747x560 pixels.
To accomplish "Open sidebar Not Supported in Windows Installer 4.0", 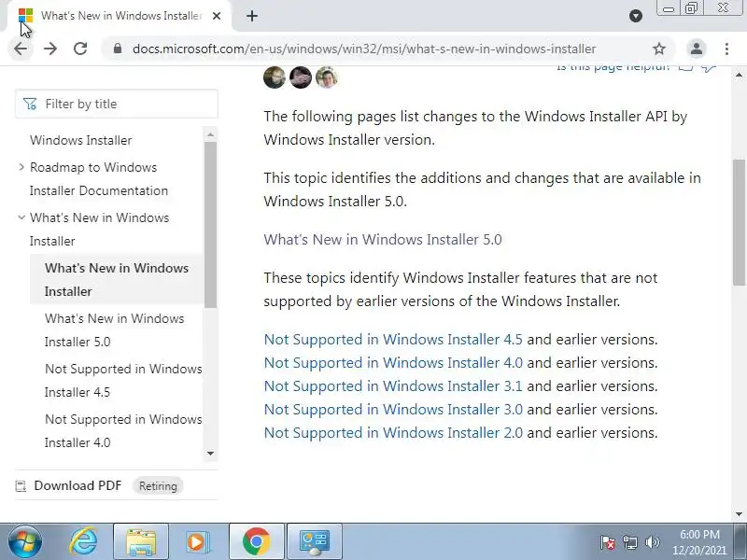I will [x=123, y=431].
